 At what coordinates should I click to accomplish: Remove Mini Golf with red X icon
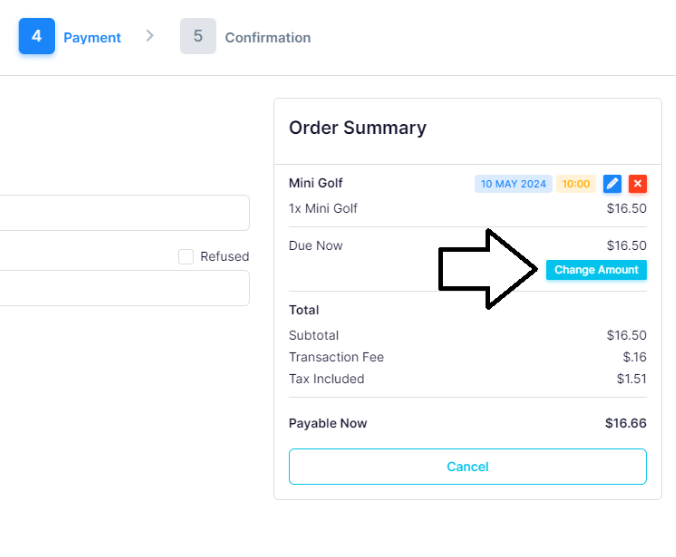[x=638, y=184]
